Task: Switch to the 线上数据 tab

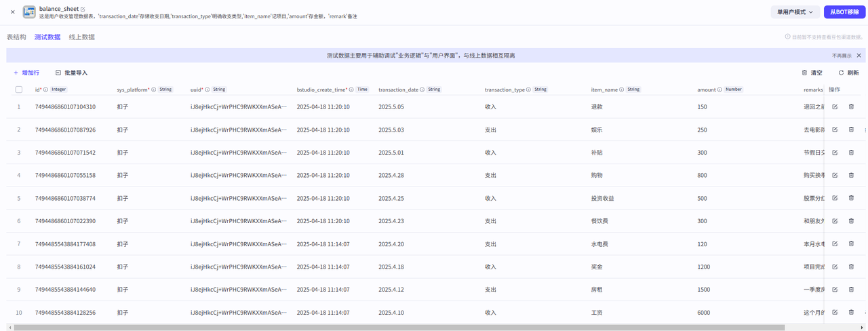Action: (81, 37)
